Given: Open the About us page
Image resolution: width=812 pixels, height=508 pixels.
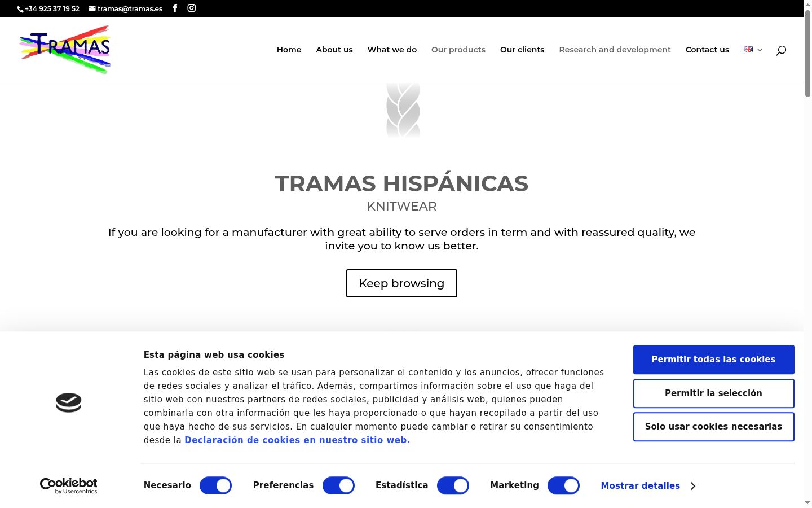Looking at the screenshot, I should tap(334, 50).
